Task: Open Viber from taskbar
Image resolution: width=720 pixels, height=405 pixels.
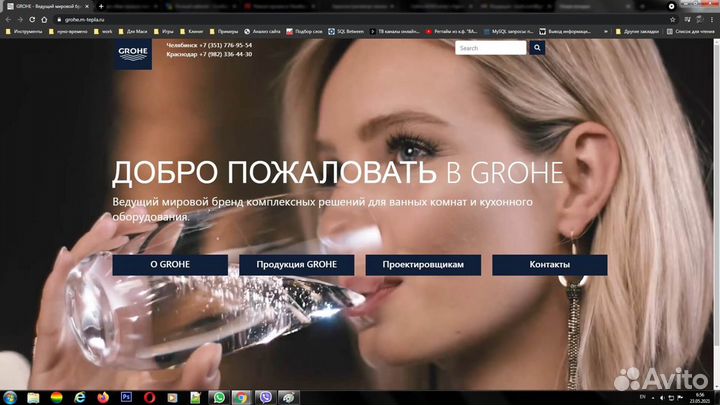Action: (265, 398)
